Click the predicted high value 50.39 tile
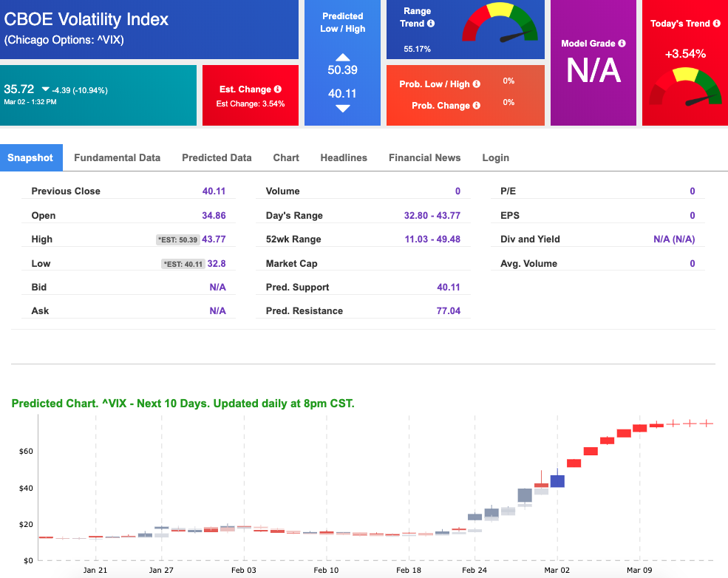728x578 pixels. 343,70
